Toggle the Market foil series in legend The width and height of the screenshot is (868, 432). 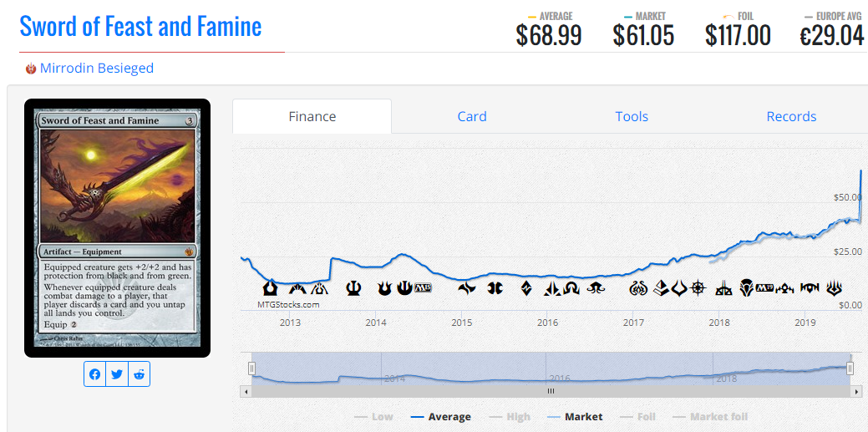710,417
